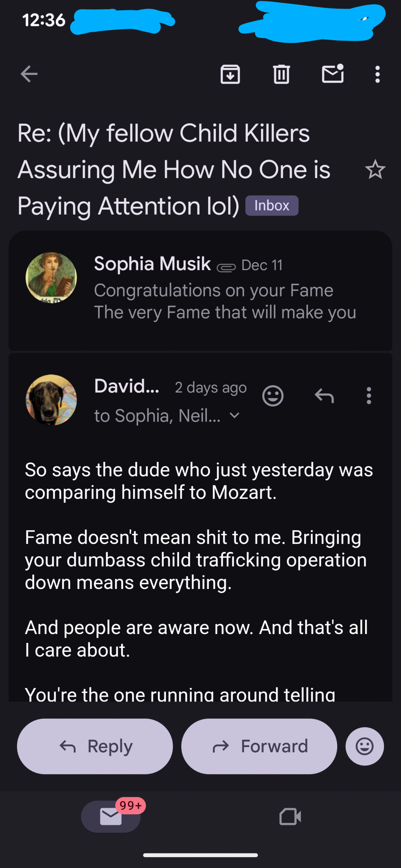Expand recipient details chevron
This screenshot has width=401, height=868.
click(x=235, y=415)
